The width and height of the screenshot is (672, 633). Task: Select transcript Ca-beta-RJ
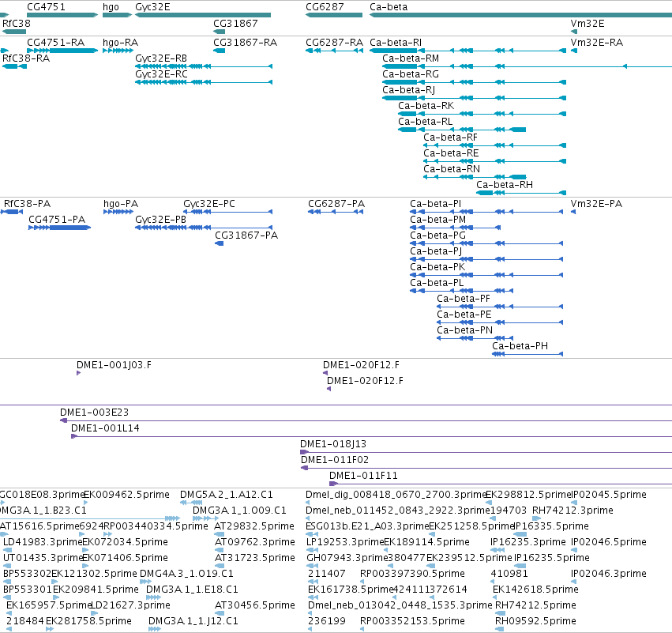409,90
